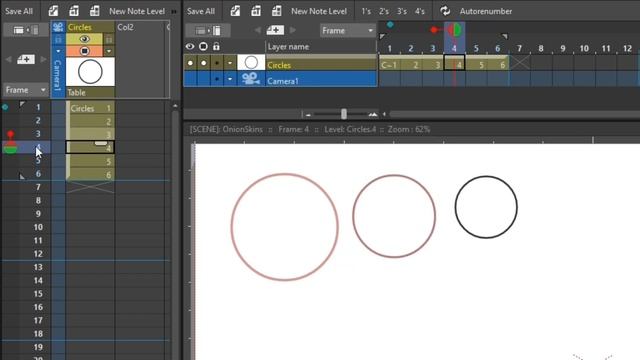
Task: Add new memo in xsheet panel
Action: click(26, 60)
